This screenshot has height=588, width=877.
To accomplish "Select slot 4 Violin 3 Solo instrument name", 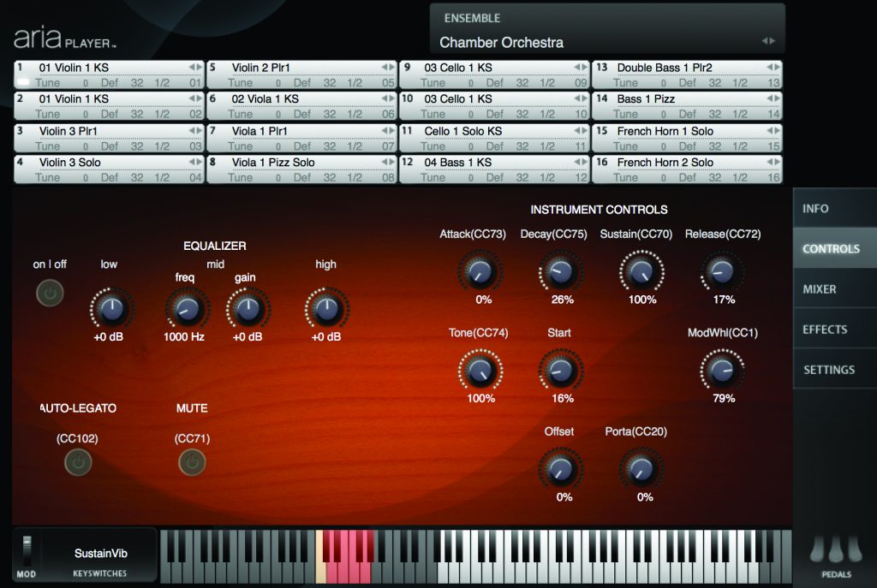I will [70, 162].
